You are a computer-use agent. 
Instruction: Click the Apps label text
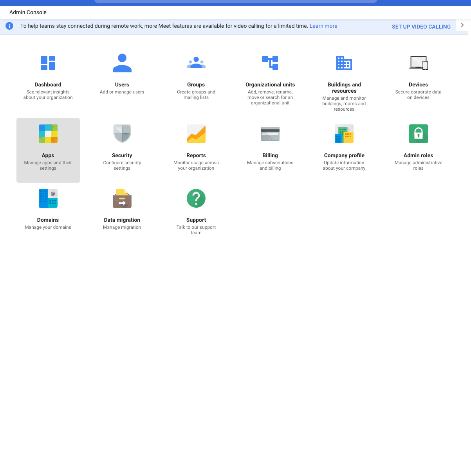pos(48,155)
